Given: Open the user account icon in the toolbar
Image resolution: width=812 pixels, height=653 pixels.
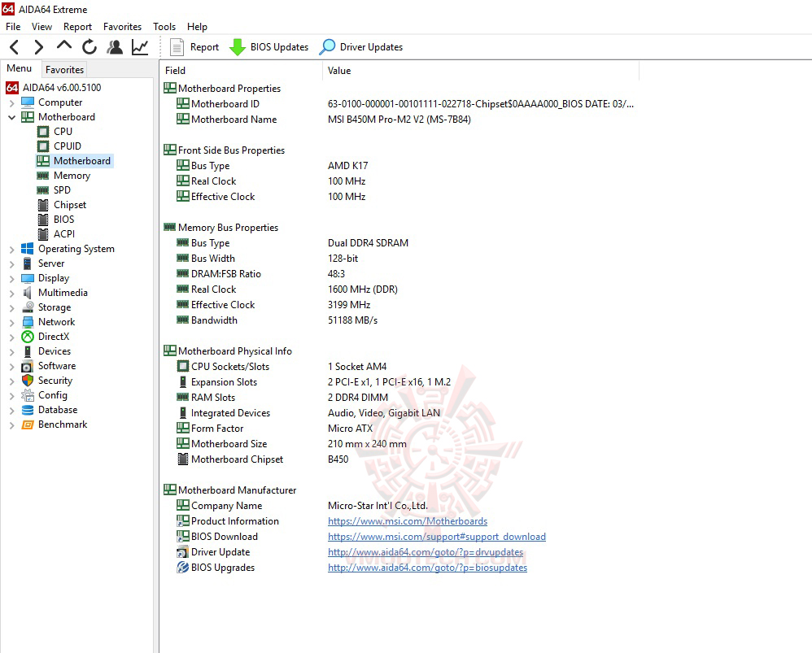Looking at the screenshot, I should pos(115,46).
